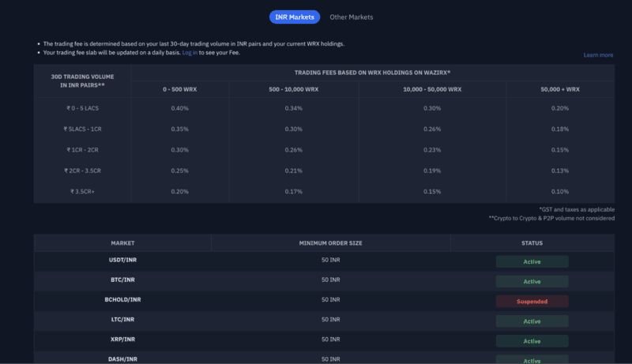Click the Active status badge for USDT/INR

point(532,261)
